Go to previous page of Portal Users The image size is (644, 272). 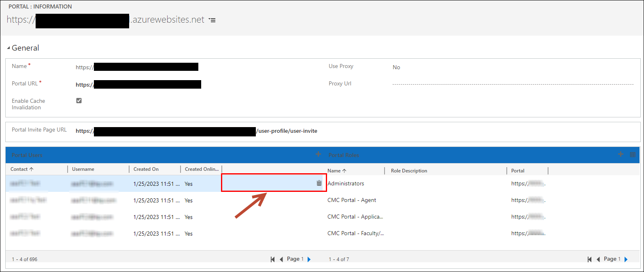coord(282,259)
